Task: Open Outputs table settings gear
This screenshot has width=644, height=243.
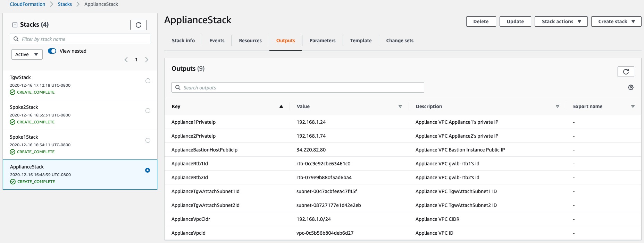Action: tap(631, 87)
